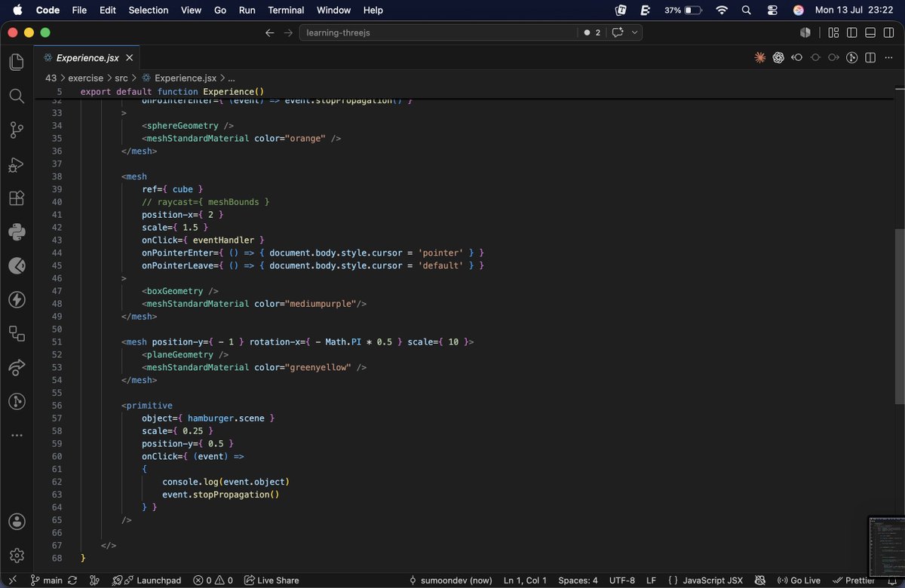Image resolution: width=905 pixels, height=588 pixels.
Task: Toggle Go Live server in status bar
Action: (799, 580)
